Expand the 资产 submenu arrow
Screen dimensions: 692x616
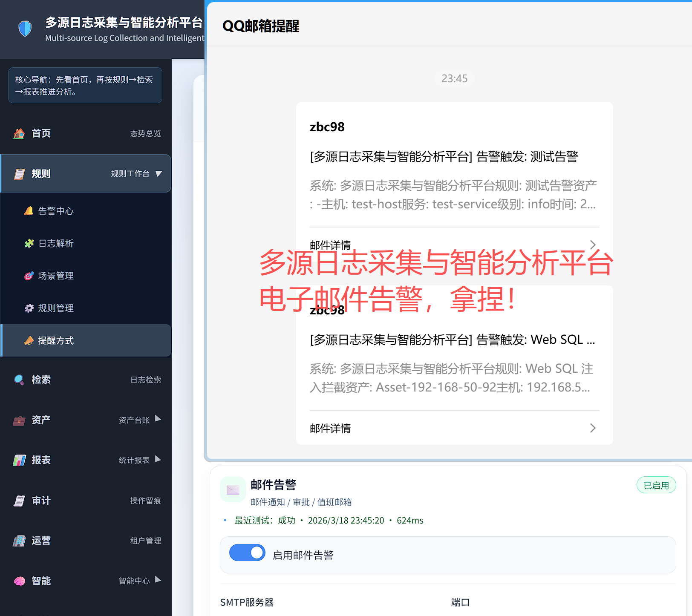point(158,419)
